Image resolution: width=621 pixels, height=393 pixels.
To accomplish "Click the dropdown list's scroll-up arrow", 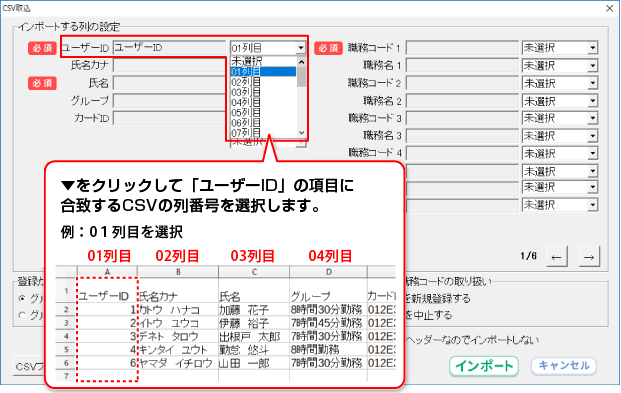I will click(x=301, y=62).
